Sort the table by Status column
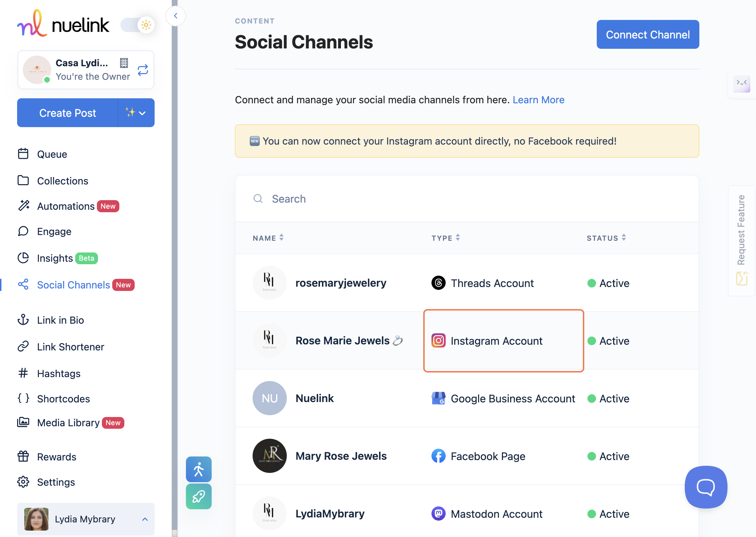 click(606, 238)
